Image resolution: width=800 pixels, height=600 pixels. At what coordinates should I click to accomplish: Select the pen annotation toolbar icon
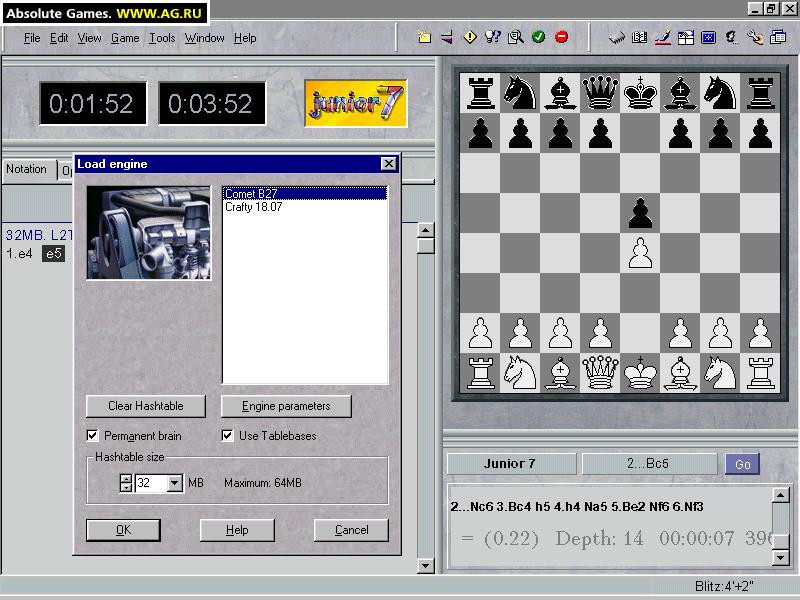pos(664,37)
